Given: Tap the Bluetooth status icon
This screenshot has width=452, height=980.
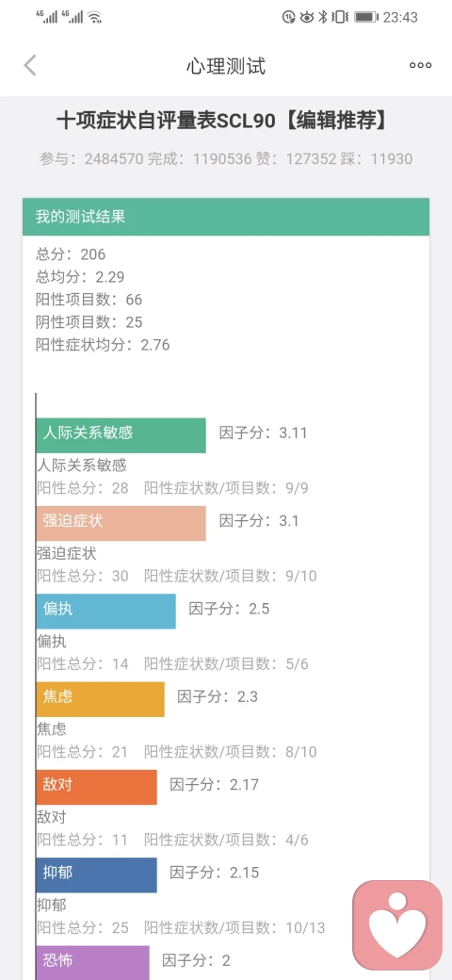Looking at the screenshot, I should coord(323,18).
